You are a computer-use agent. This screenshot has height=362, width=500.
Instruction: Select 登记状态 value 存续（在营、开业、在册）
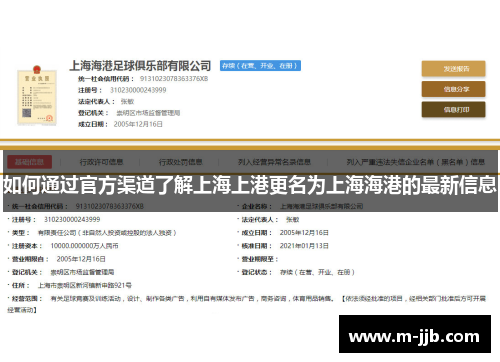(317, 272)
